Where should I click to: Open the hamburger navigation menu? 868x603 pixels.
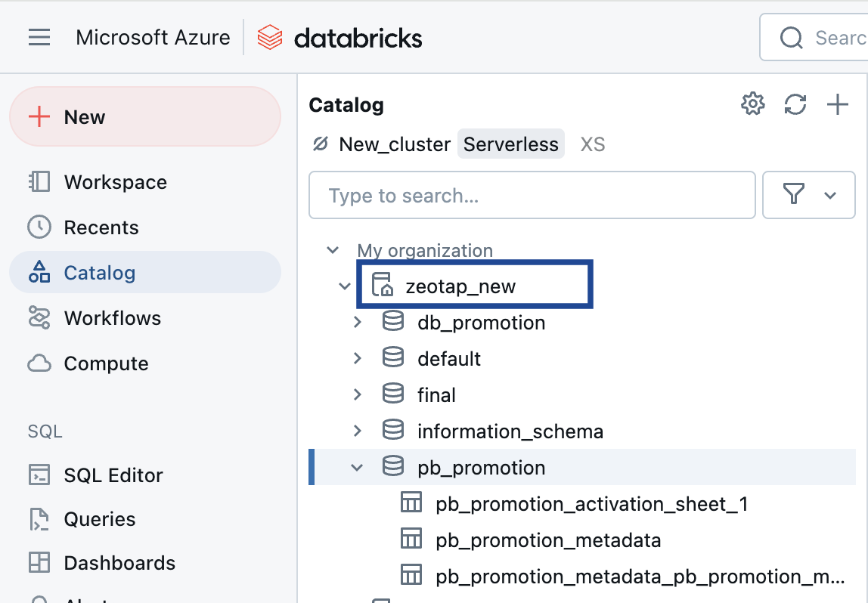[39, 37]
